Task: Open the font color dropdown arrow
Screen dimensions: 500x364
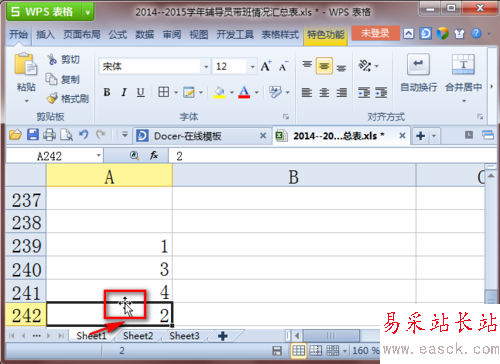Action: (x=256, y=92)
